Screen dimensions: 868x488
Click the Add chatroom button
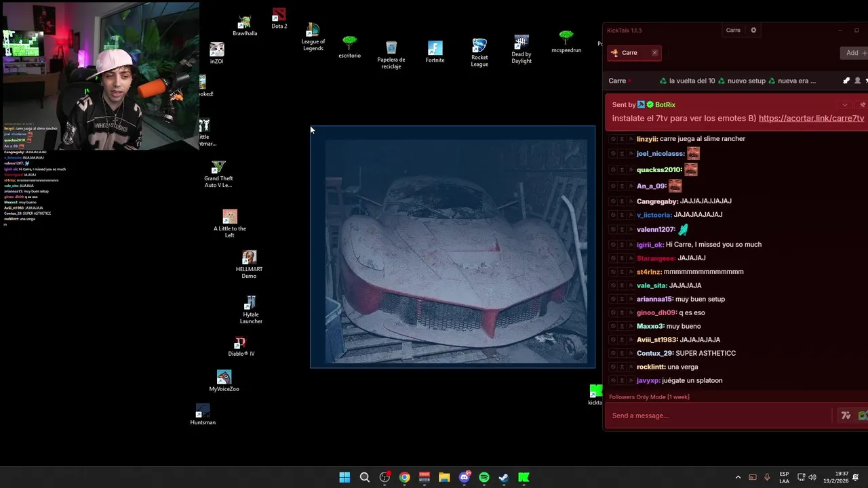click(854, 53)
